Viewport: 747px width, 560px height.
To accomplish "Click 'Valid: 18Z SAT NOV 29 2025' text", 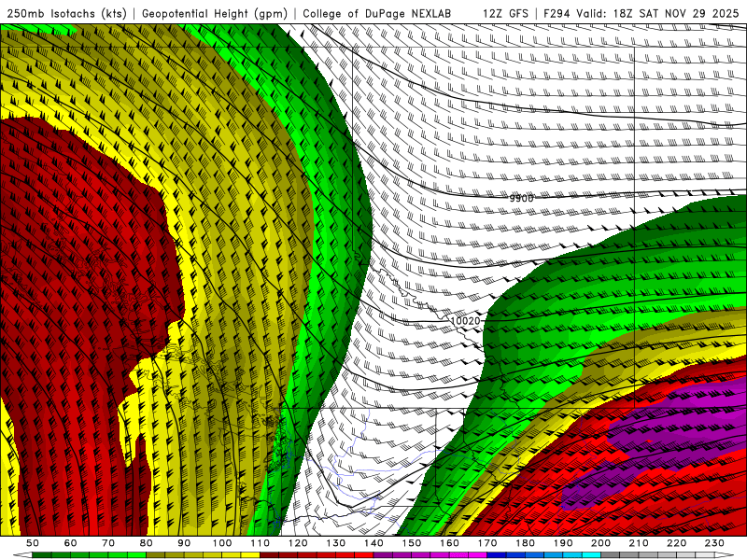I will click(x=658, y=13).
